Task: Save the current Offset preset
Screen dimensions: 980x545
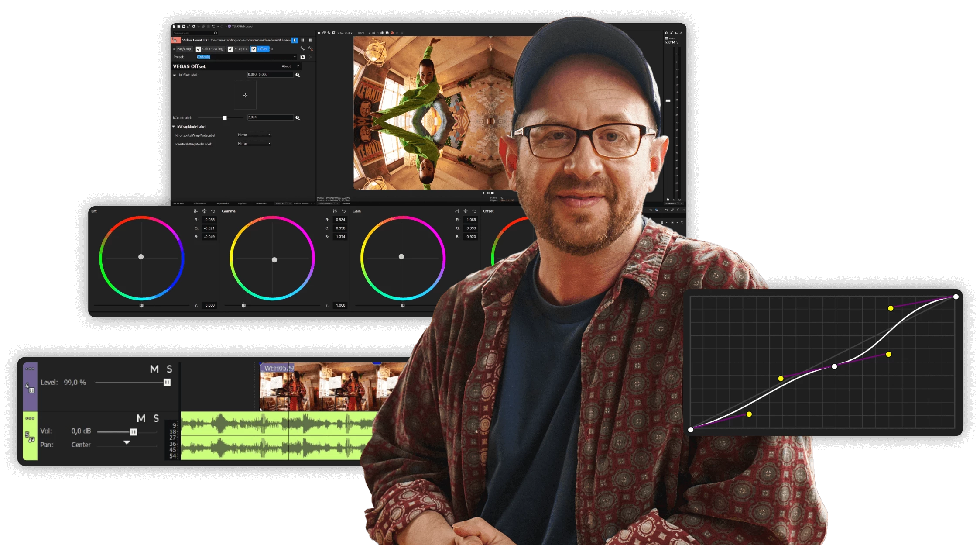Action: tap(302, 57)
